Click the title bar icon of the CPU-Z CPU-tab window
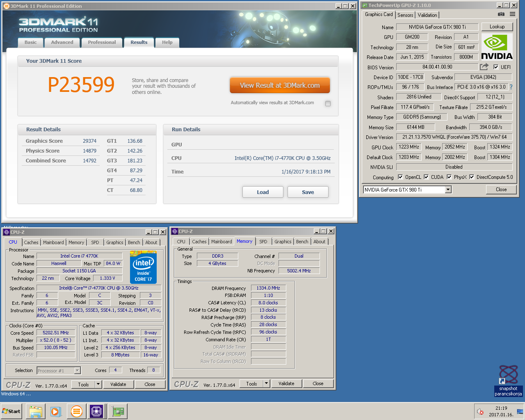Screen dimensions: 525x420 pyautogui.click(x=7, y=232)
